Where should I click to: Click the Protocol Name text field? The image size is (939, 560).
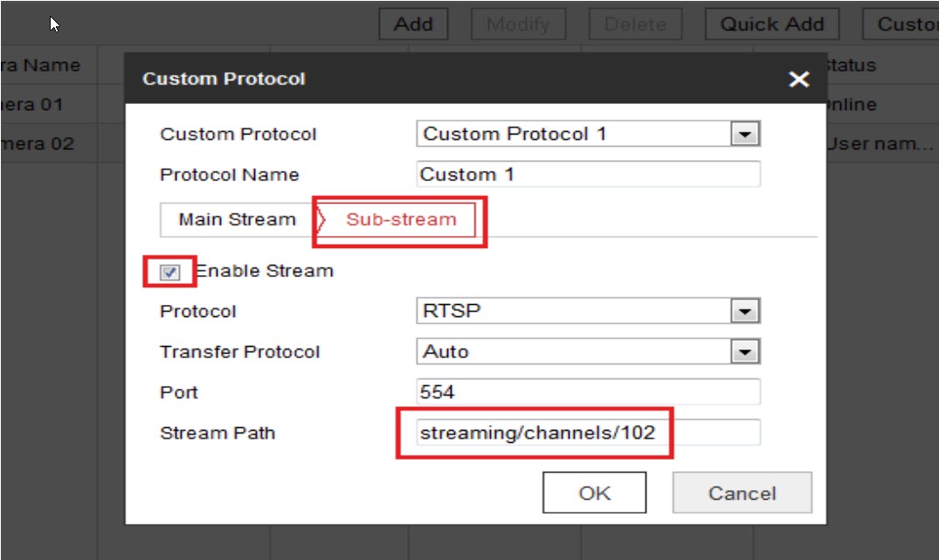pos(588,175)
